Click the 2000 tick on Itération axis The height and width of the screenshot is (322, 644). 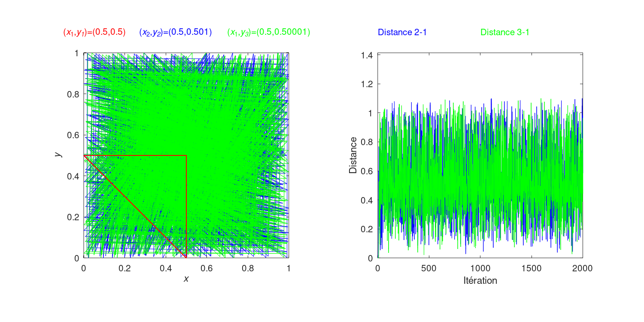coord(582,268)
